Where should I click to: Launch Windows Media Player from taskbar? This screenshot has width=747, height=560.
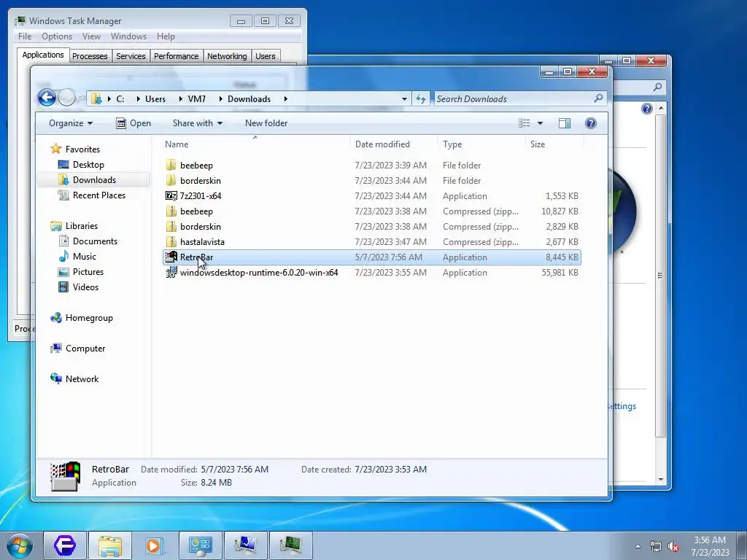click(155, 545)
